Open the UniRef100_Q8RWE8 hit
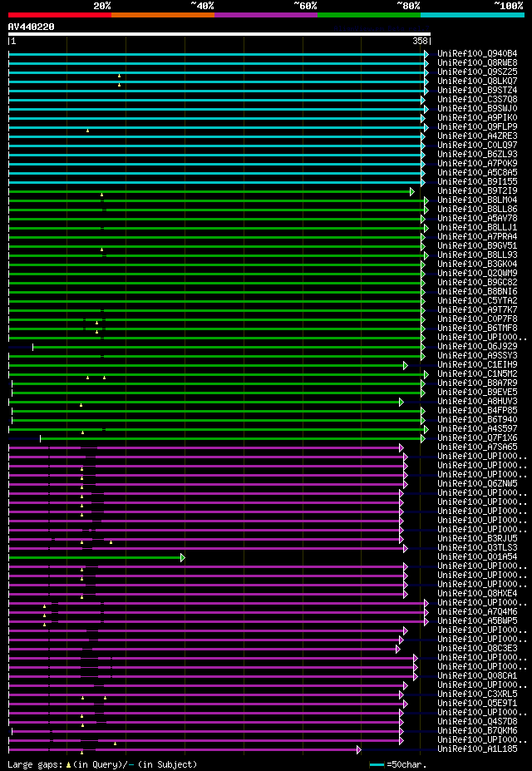This screenshot has width=532, height=771. coord(477,63)
